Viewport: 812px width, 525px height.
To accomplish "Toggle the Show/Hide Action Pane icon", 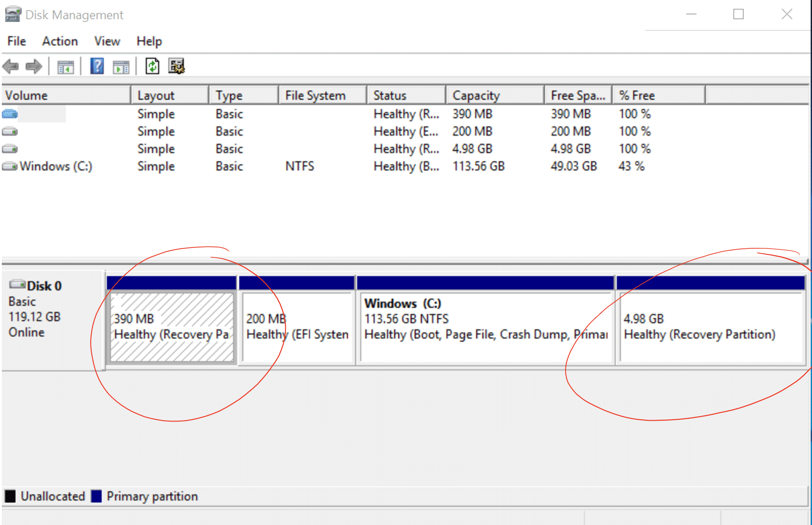I will click(x=121, y=67).
